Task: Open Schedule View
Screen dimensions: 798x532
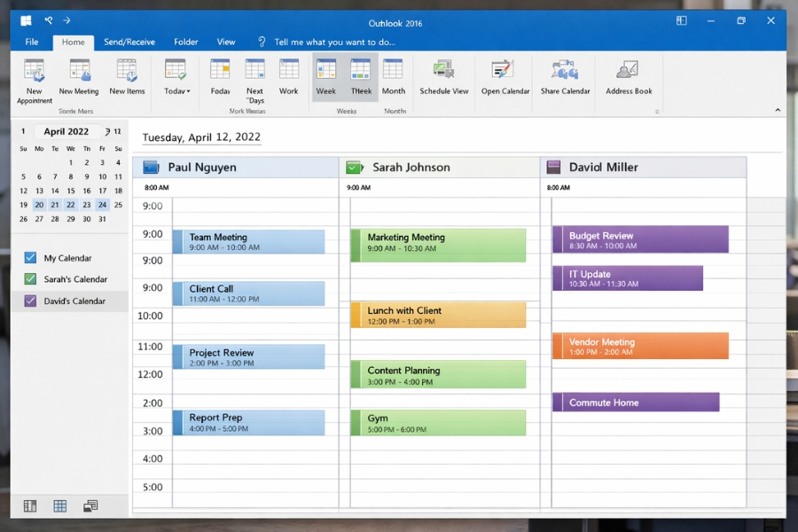Action: coord(443,78)
